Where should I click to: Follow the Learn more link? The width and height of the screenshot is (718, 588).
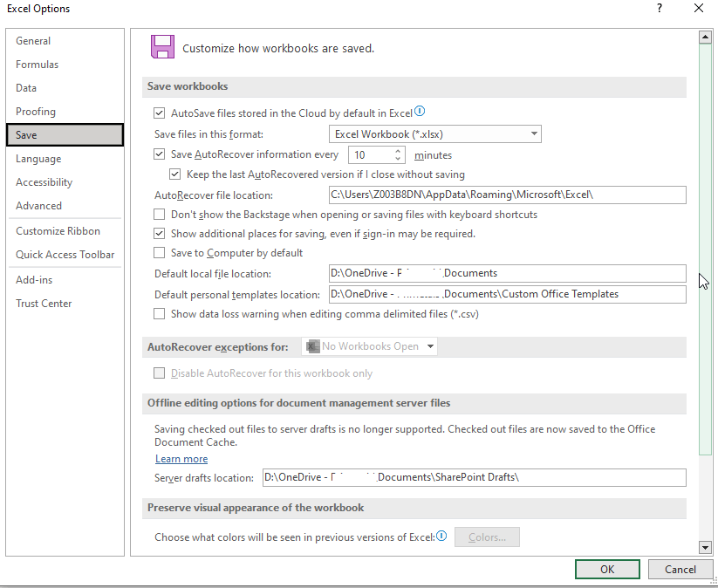(181, 459)
